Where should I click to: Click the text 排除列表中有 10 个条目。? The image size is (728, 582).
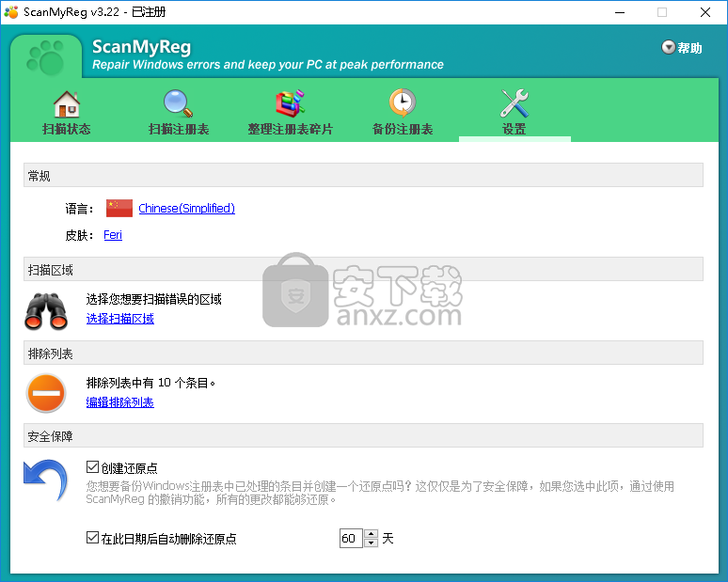click(150, 383)
